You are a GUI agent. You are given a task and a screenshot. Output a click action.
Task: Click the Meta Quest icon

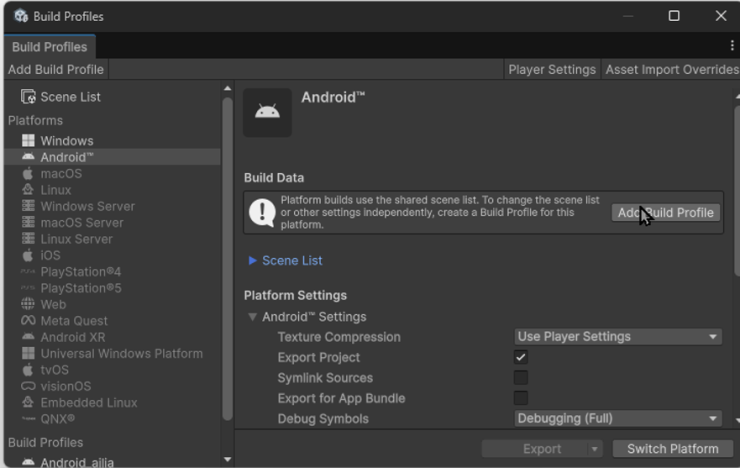(28, 321)
